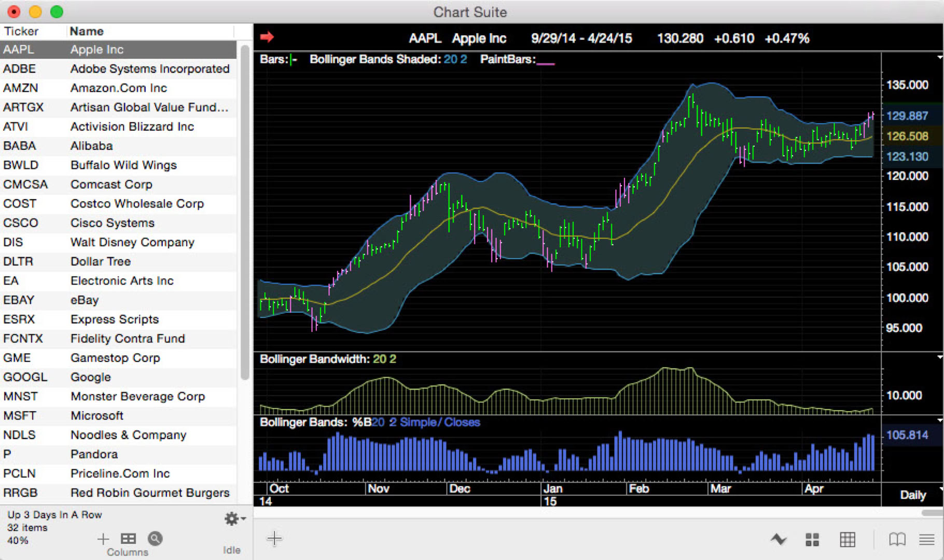Click the search magnifier in the watchlist footer

click(x=155, y=539)
